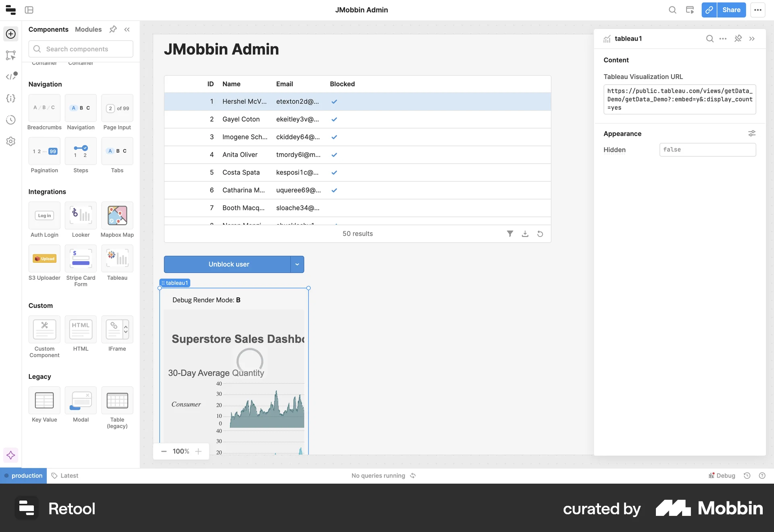Viewport: 774px width, 532px height.
Task: Open the history icon in the left sidebar
Action: [11, 120]
